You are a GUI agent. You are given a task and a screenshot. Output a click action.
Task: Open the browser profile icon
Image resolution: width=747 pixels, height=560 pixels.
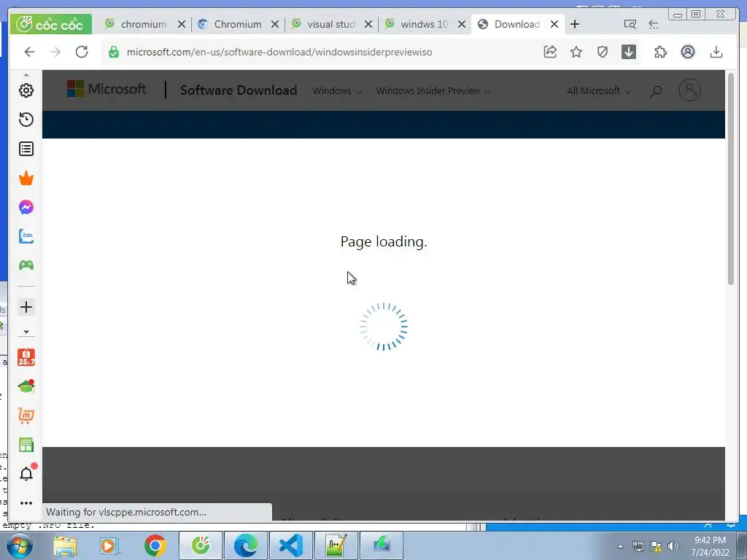click(x=688, y=52)
